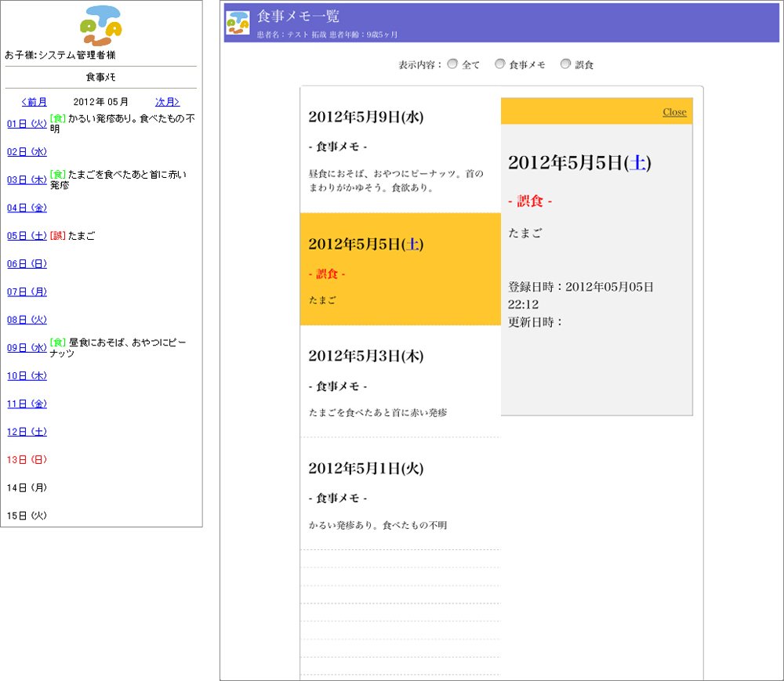Open the 03日 (木) date link
784x681 pixels.
pyautogui.click(x=27, y=179)
